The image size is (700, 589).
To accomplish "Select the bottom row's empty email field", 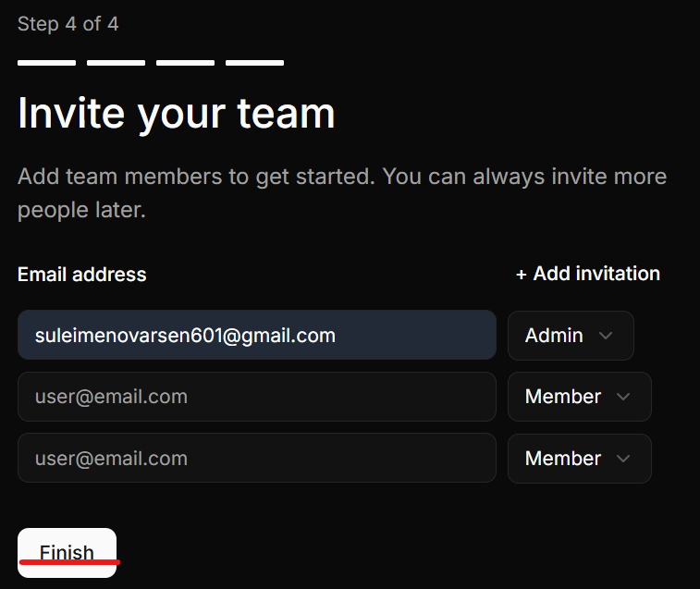I will click(x=256, y=459).
